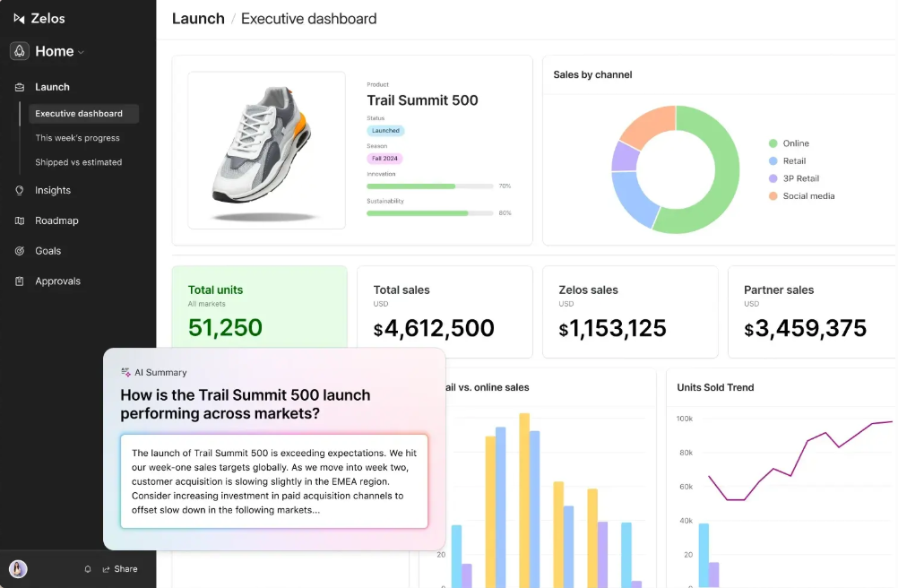Click the 3P Retail legend purple dot

(x=773, y=178)
